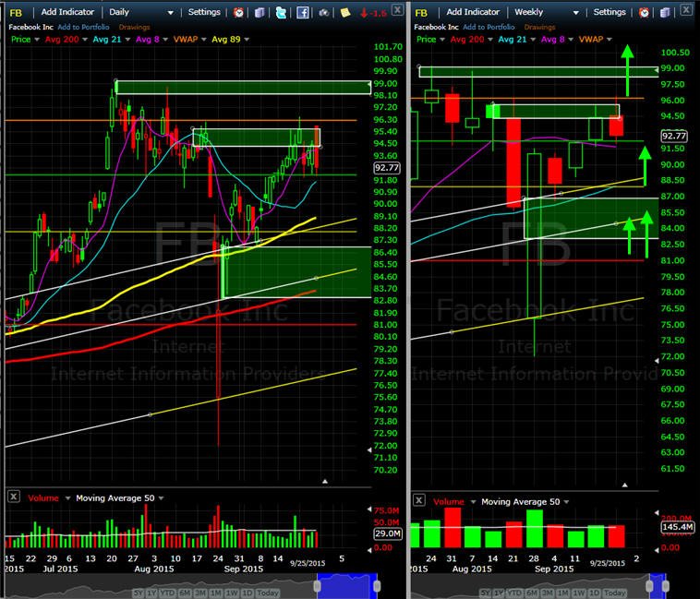Select 5Y range in Daily chart
The image size is (700, 599).
(x=139, y=593)
